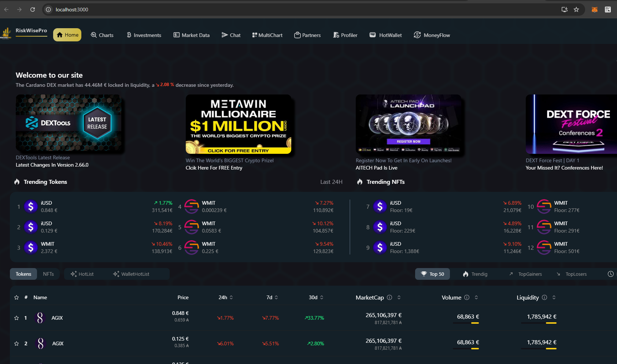
Task: Select the WMIT token icon priced 0.225 €
Action: click(x=192, y=248)
